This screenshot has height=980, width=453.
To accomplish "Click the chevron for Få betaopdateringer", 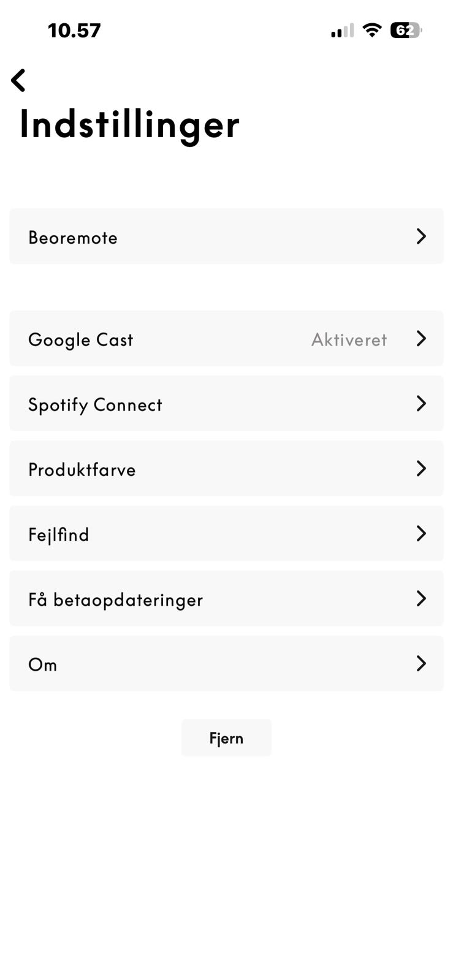I will click(421, 598).
